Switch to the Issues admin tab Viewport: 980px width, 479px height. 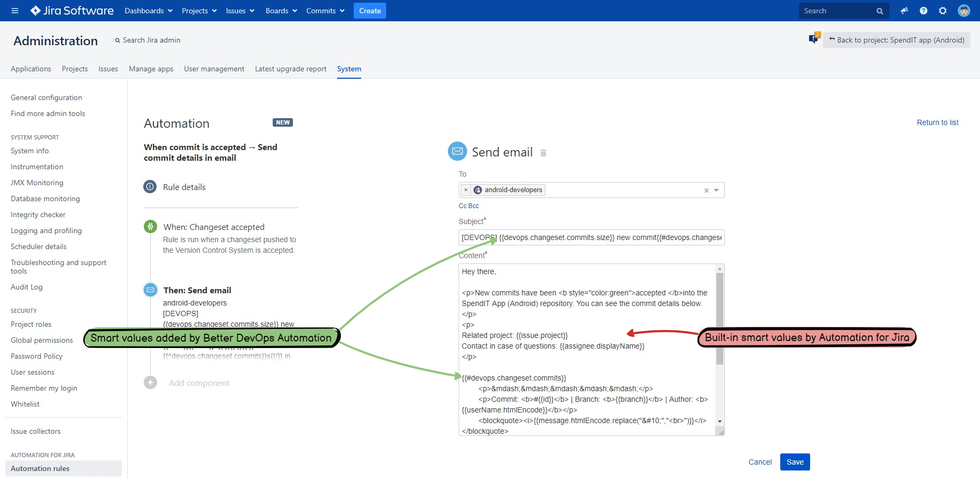tap(108, 69)
